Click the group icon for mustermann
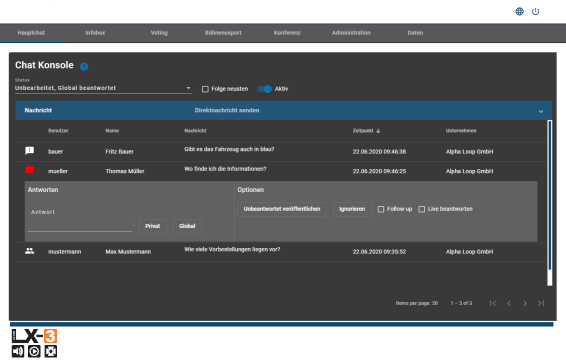This screenshot has width=566, height=361. [x=30, y=251]
